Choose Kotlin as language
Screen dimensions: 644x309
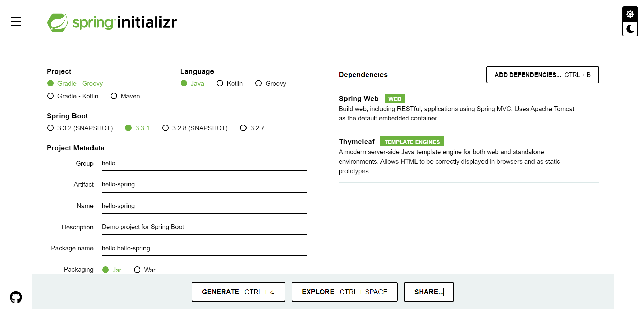click(x=230, y=83)
